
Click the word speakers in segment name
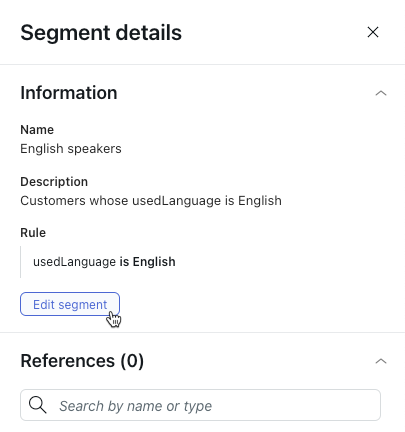click(94, 149)
